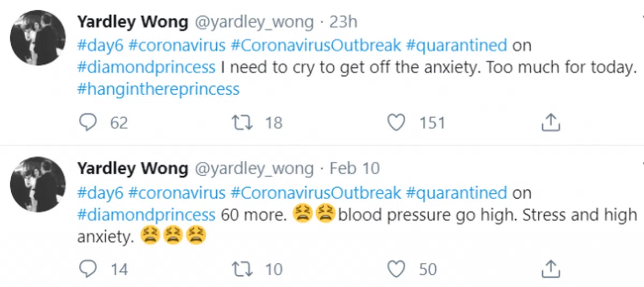Open #hanginthereprincess hashtag
Screen dimensions: 644x287
158,89
